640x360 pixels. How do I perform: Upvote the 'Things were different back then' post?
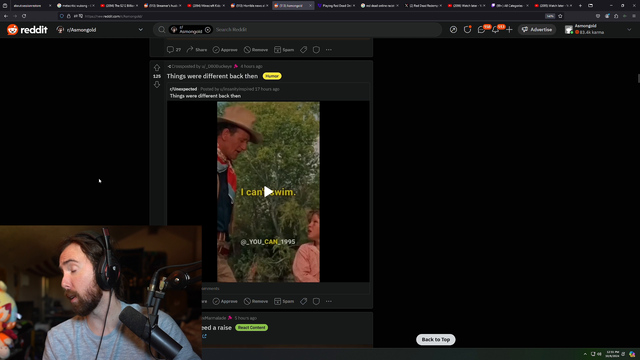(157, 67)
